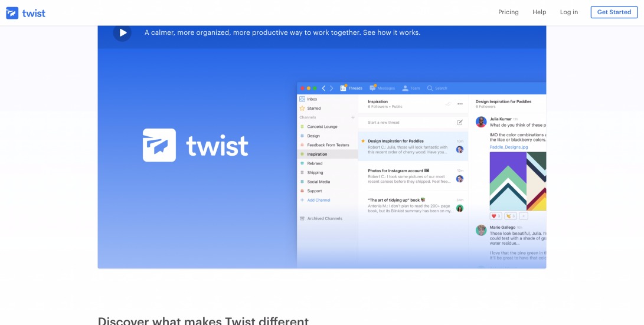Click the Search field in toolbar

(437, 88)
